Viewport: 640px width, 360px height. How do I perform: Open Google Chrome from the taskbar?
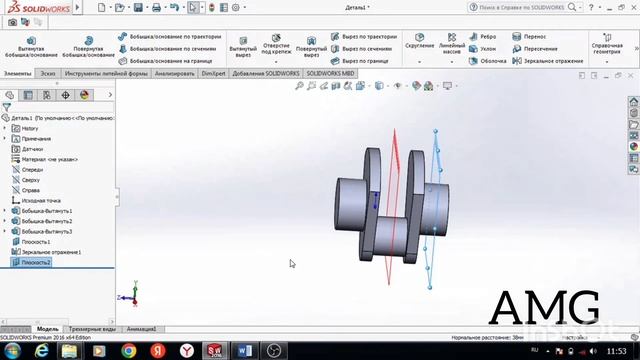[129, 351]
